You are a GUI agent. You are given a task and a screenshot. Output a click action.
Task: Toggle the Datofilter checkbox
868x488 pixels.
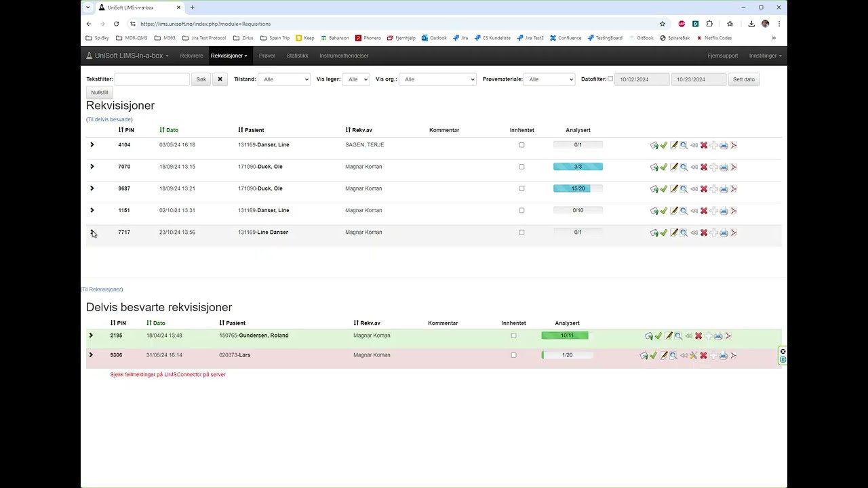[x=610, y=79]
